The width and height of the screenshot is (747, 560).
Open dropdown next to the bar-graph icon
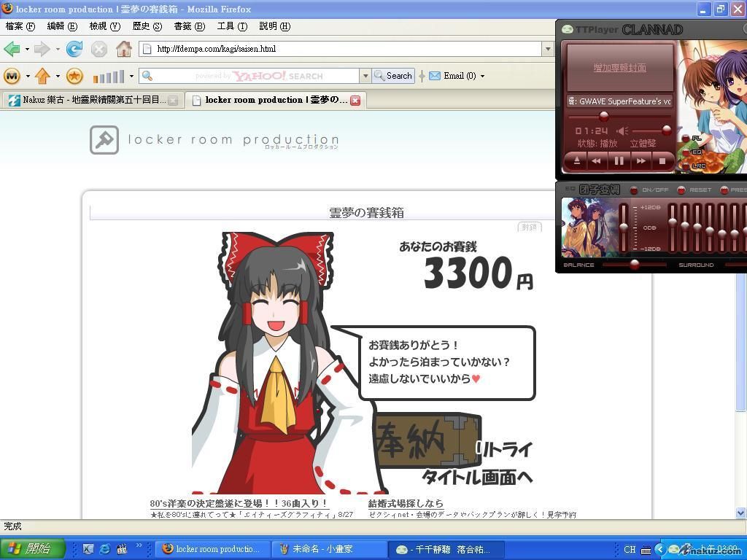pyautogui.click(x=131, y=76)
